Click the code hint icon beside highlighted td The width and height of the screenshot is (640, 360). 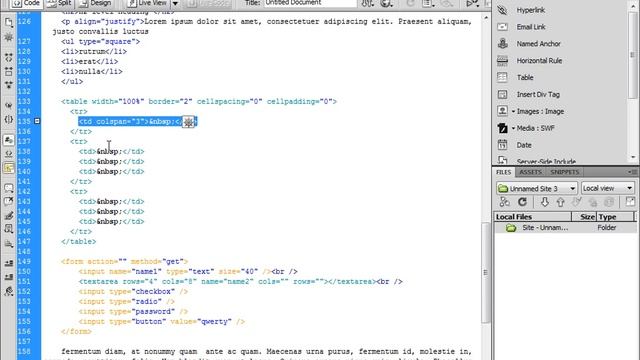pyautogui.click(x=188, y=122)
